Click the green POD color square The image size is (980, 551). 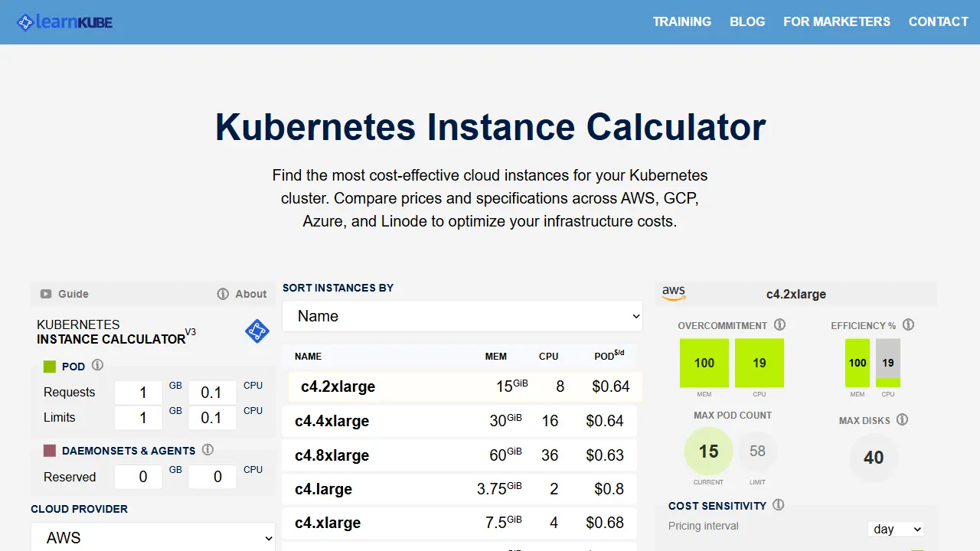pos(50,367)
